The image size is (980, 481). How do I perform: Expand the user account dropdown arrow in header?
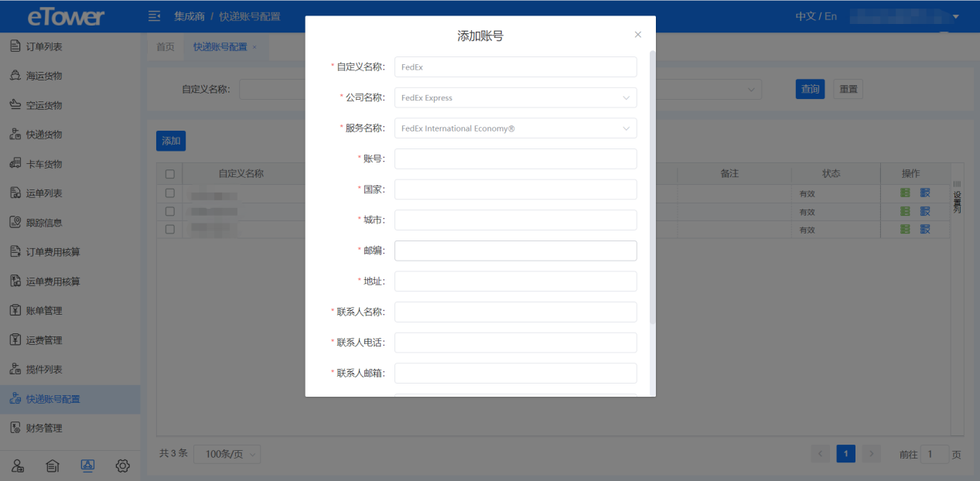(955, 16)
